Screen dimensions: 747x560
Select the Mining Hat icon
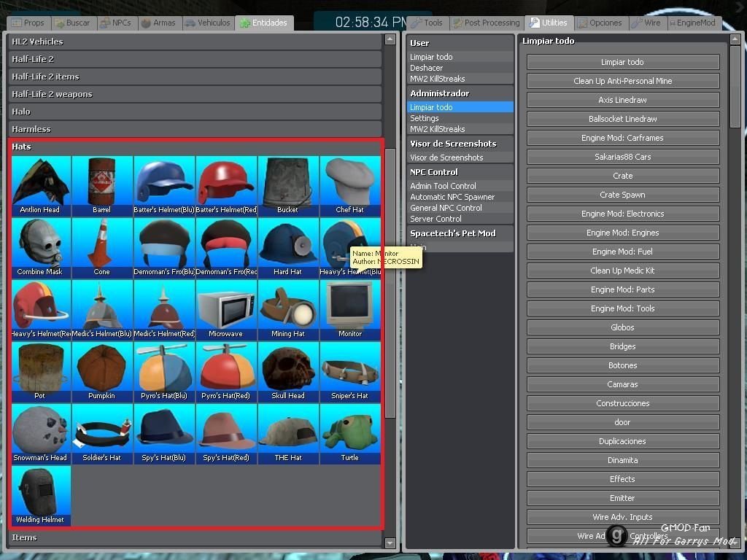[288, 310]
